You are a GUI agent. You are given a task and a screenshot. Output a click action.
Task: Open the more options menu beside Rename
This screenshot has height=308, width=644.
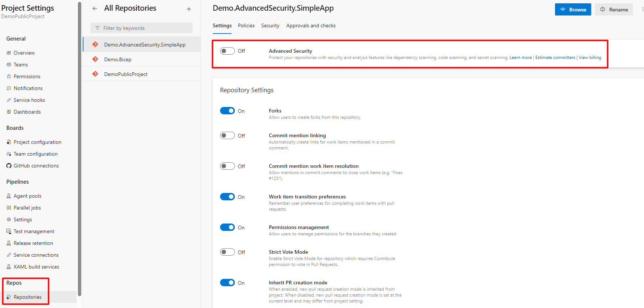[642, 9]
